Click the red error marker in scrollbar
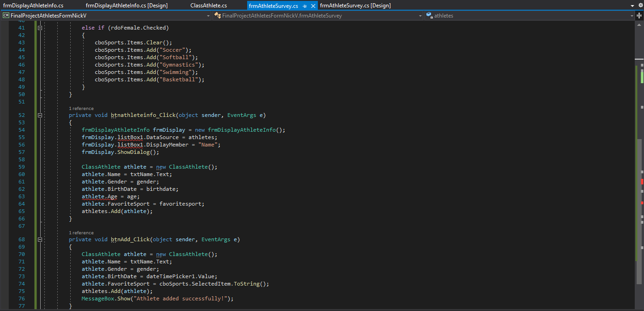 [x=642, y=182]
